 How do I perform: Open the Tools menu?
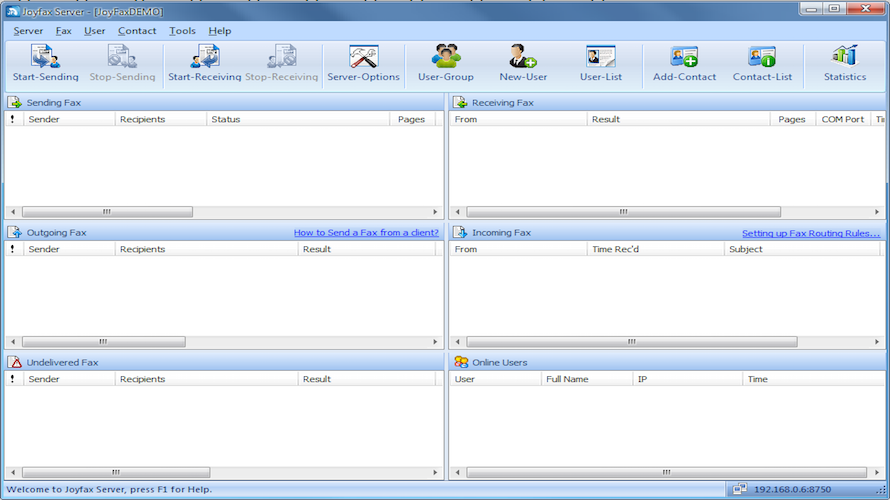(182, 31)
